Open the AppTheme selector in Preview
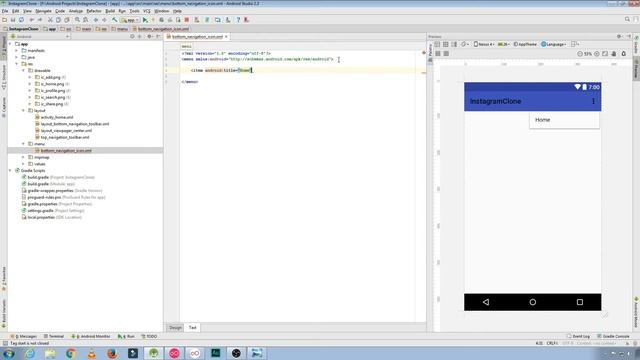Viewport: 640px width, 360px height. pyautogui.click(x=525, y=44)
